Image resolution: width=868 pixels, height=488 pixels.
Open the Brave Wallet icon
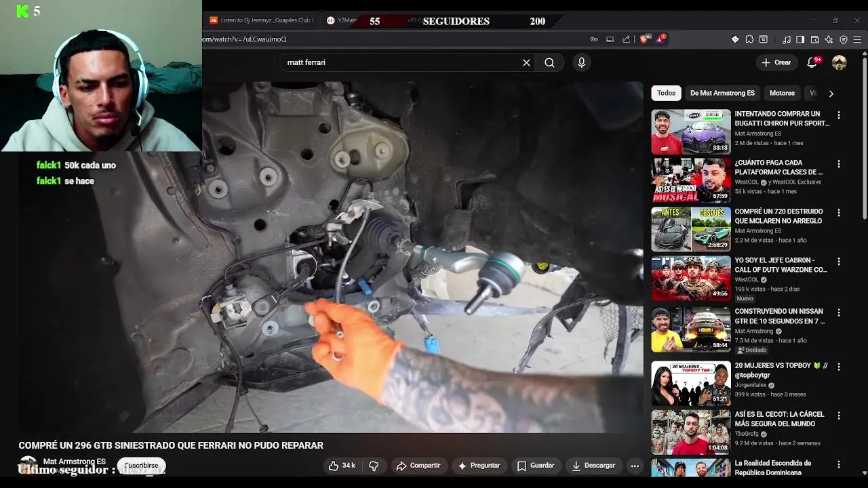point(815,39)
